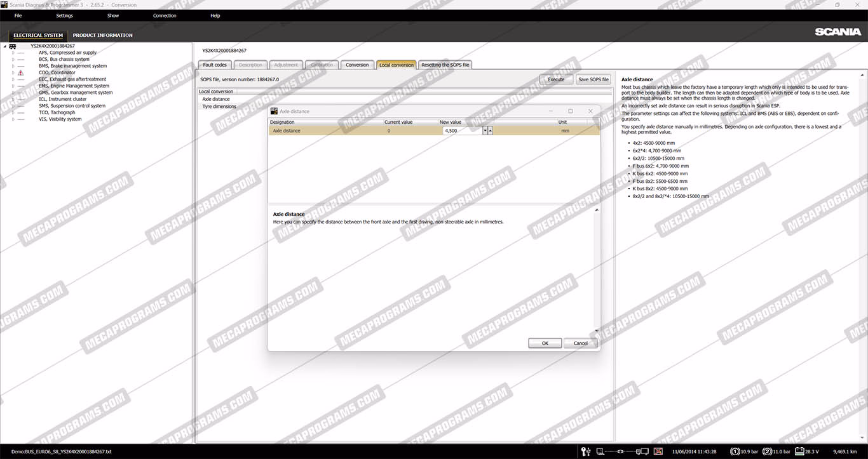The image size is (868, 459).
Task: Click the bus icon beside YS2K4X20001884267
Action: click(x=13, y=46)
